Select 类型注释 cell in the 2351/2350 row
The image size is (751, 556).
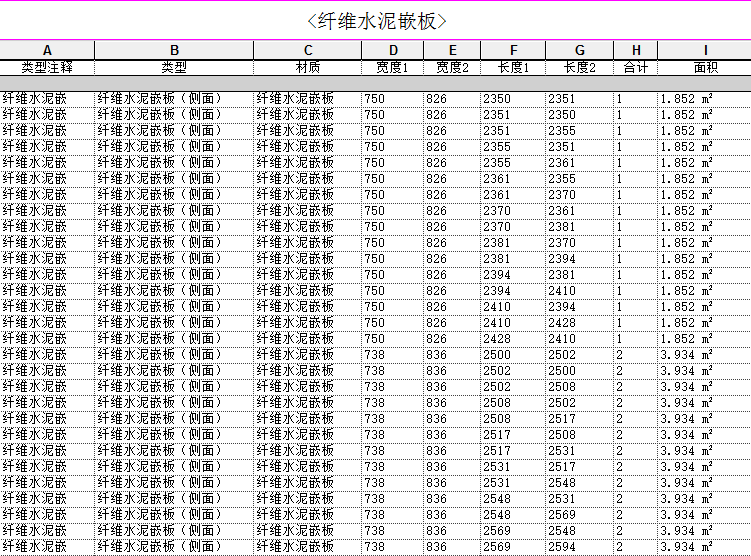[x=47, y=115]
